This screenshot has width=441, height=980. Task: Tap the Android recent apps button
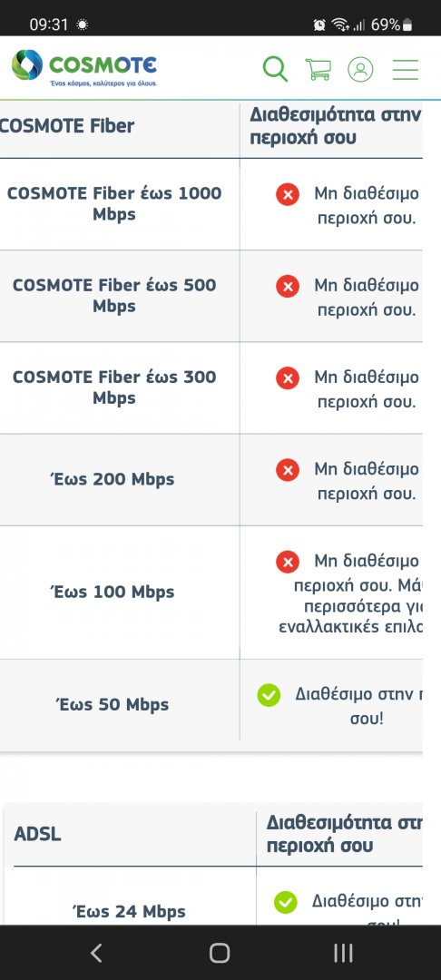[x=343, y=953]
